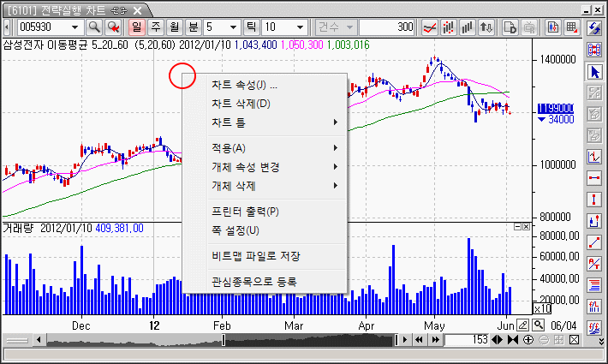Select the vertical line drawing tool
This screenshot has width=608, height=364.
[x=594, y=200]
